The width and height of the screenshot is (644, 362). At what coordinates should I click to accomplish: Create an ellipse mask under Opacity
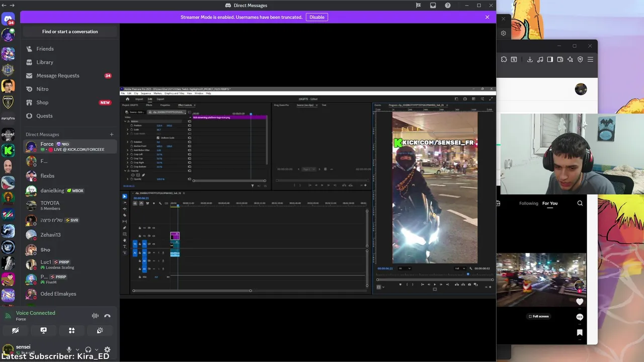tap(133, 175)
